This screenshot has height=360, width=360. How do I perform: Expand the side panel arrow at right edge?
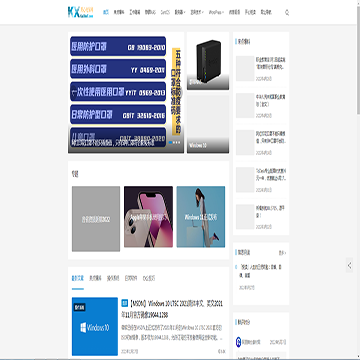pos(349,265)
